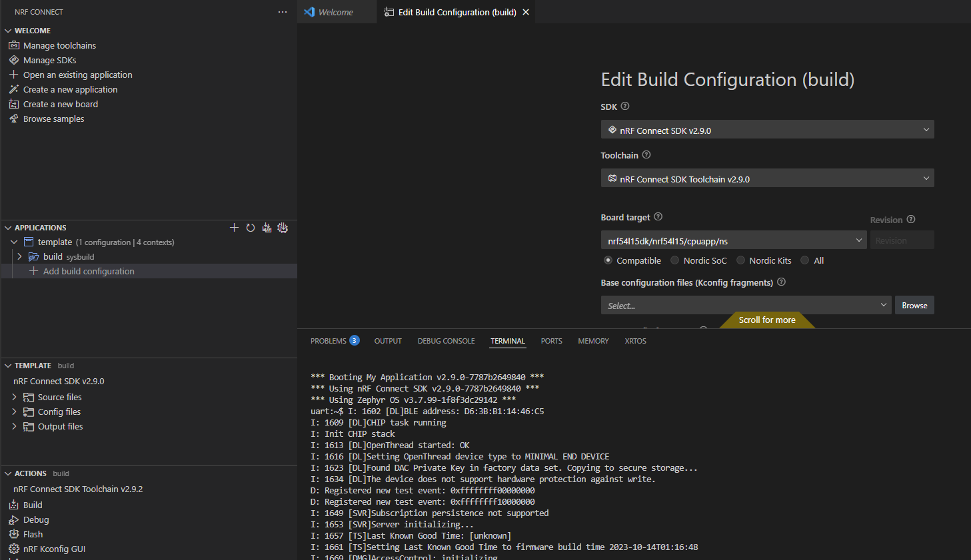Select the Compatible board filter
The image size is (971, 560).
[608, 260]
